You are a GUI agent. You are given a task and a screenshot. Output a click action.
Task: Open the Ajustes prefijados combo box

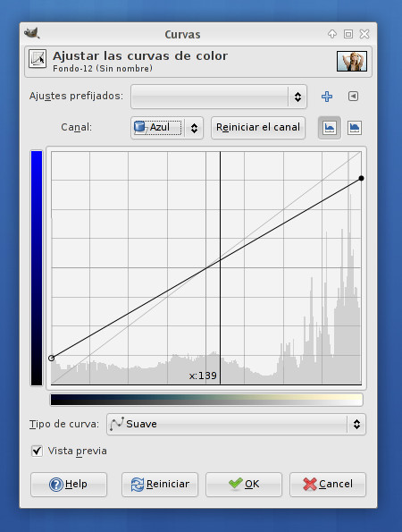[x=219, y=97]
